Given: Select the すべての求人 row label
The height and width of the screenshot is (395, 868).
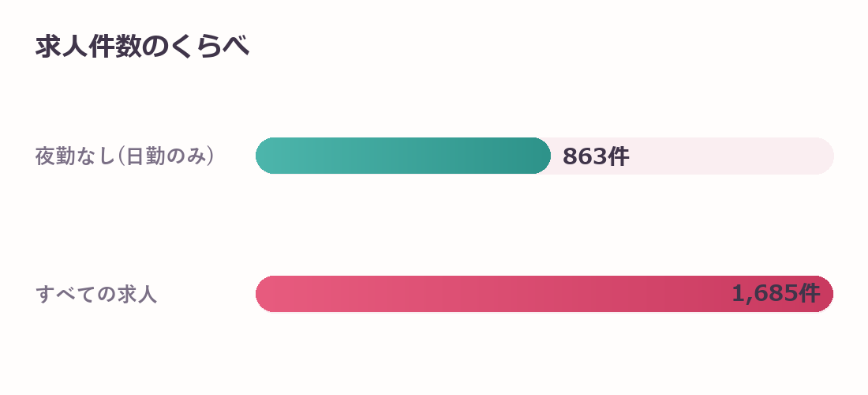Looking at the screenshot, I should pyautogui.click(x=96, y=294).
